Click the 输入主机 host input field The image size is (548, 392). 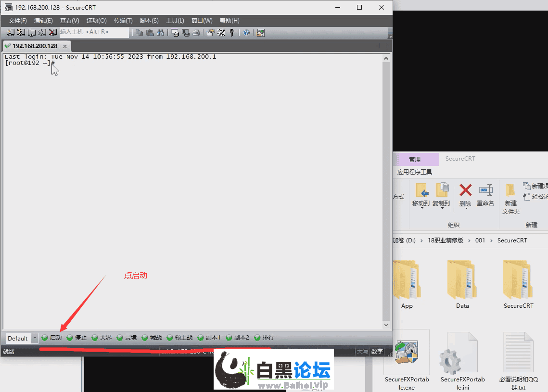coord(94,32)
